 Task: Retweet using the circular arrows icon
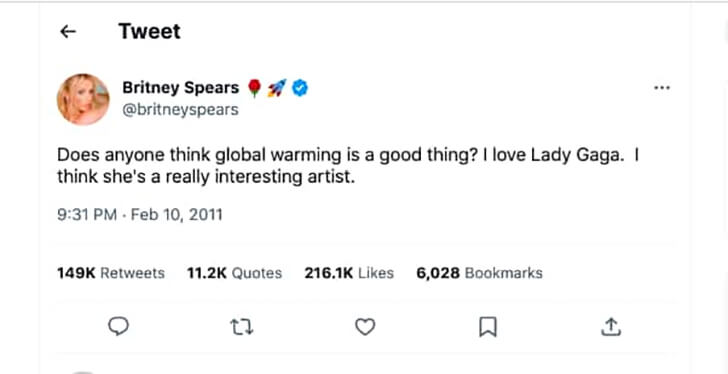242,327
